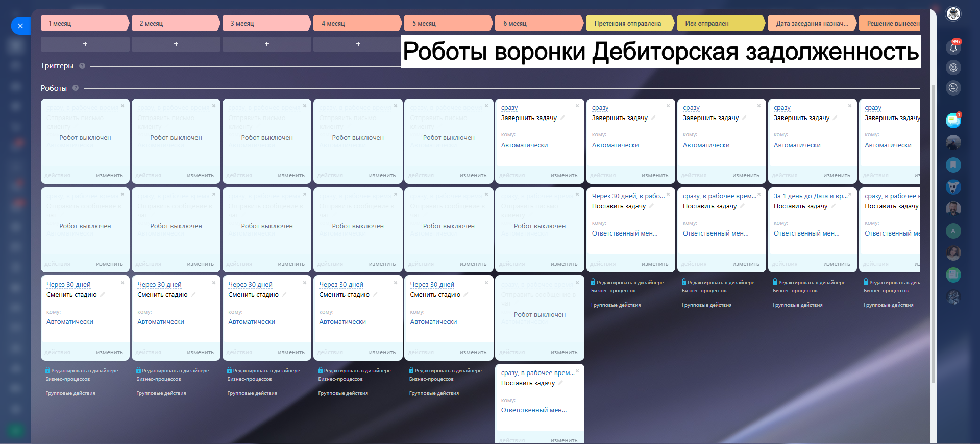Click изменить on Сменить стадию in 1 месяц
This screenshot has width=980, height=444.
click(x=109, y=352)
